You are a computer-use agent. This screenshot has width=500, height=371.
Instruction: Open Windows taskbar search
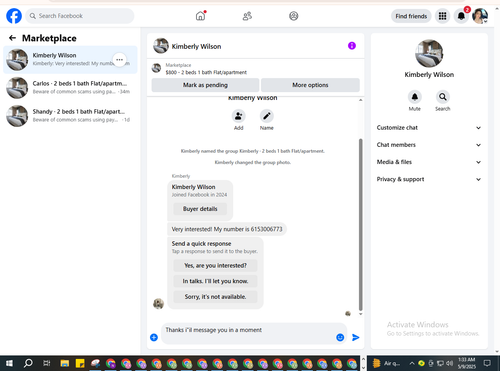tap(29, 363)
